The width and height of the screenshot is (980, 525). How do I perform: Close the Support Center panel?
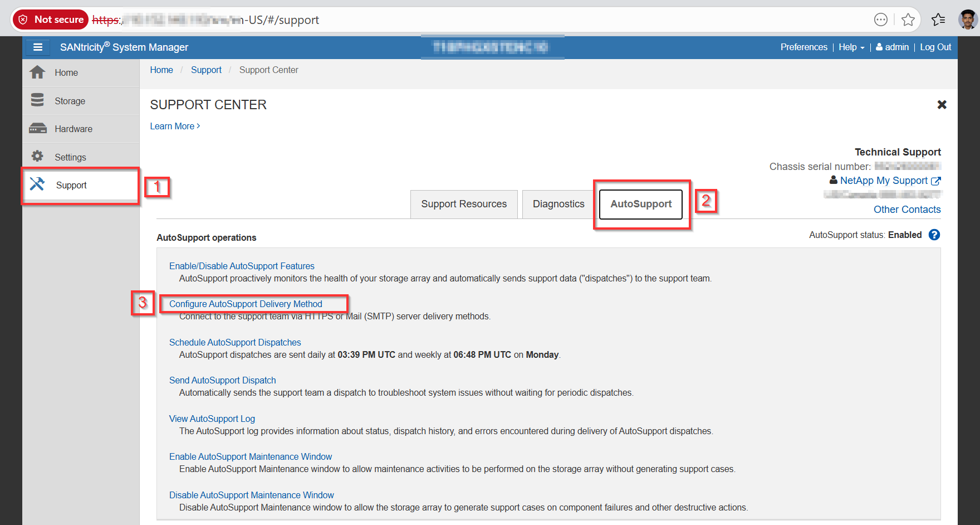point(942,105)
